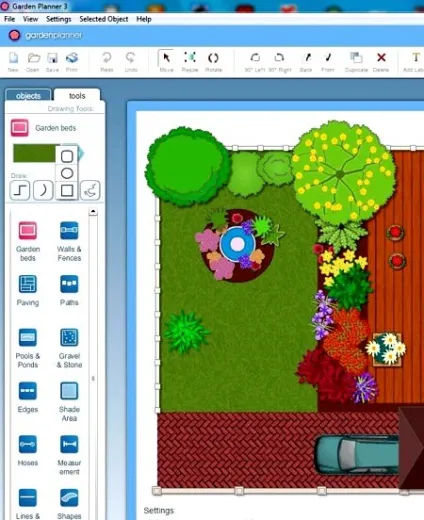Pick the straight-line draw tool
The width and height of the screenshot is (424, 520).
click(x=20, y=190)
